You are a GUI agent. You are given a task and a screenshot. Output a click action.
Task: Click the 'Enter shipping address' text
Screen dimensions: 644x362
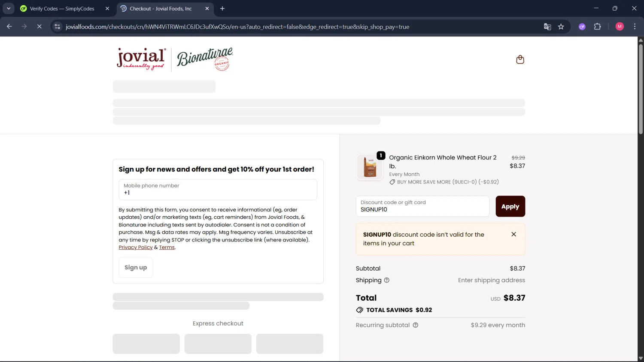tap(491, 281)
